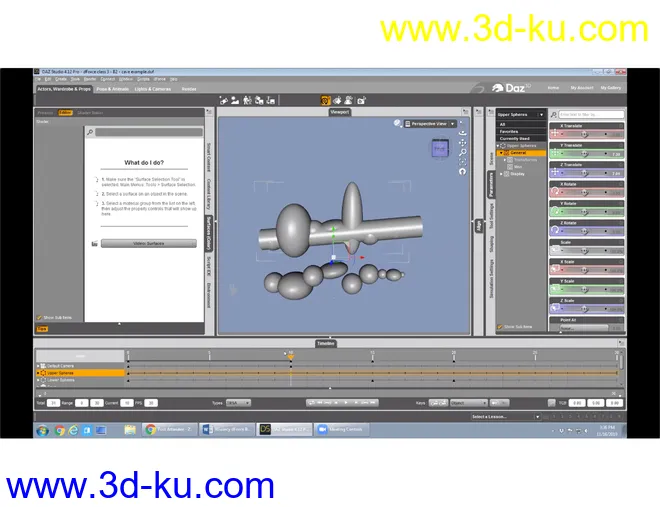Click the Video: Surfaces button
This screenshot has height=507, width=660.
[x=148, y=243]
